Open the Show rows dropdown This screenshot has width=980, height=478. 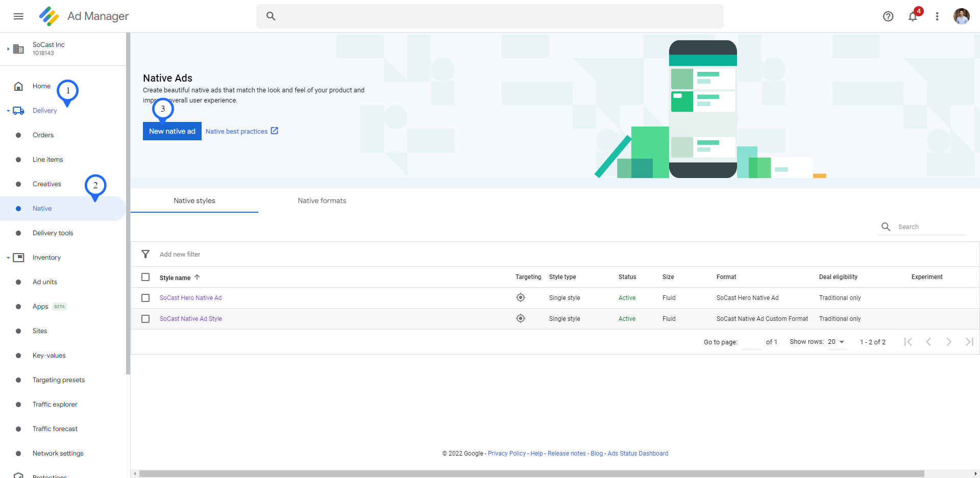(x=836, y=342)
